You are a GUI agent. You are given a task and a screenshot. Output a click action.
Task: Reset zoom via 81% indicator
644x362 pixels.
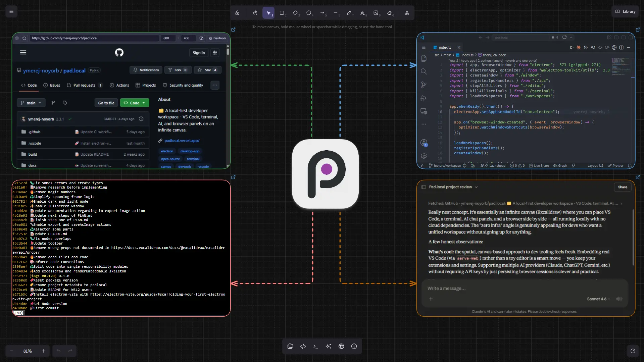[28, 351]
